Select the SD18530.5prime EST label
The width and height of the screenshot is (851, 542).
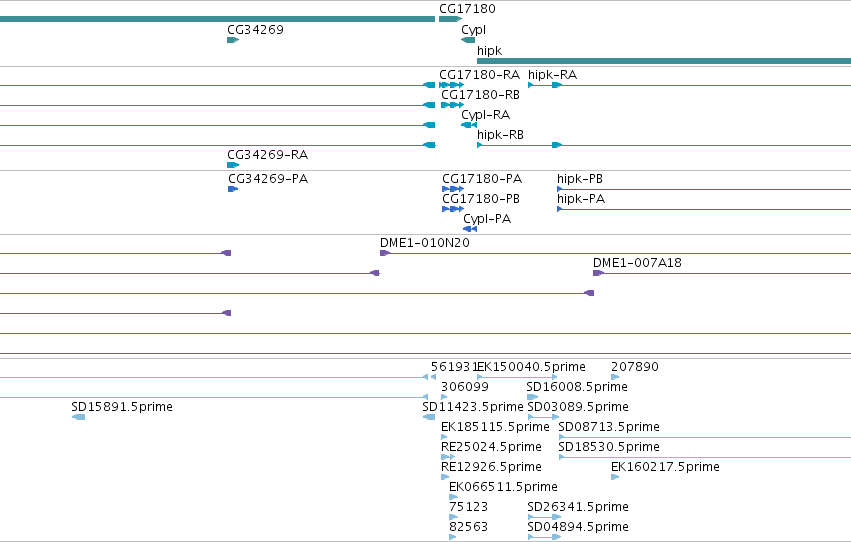(x=609, y=448)
